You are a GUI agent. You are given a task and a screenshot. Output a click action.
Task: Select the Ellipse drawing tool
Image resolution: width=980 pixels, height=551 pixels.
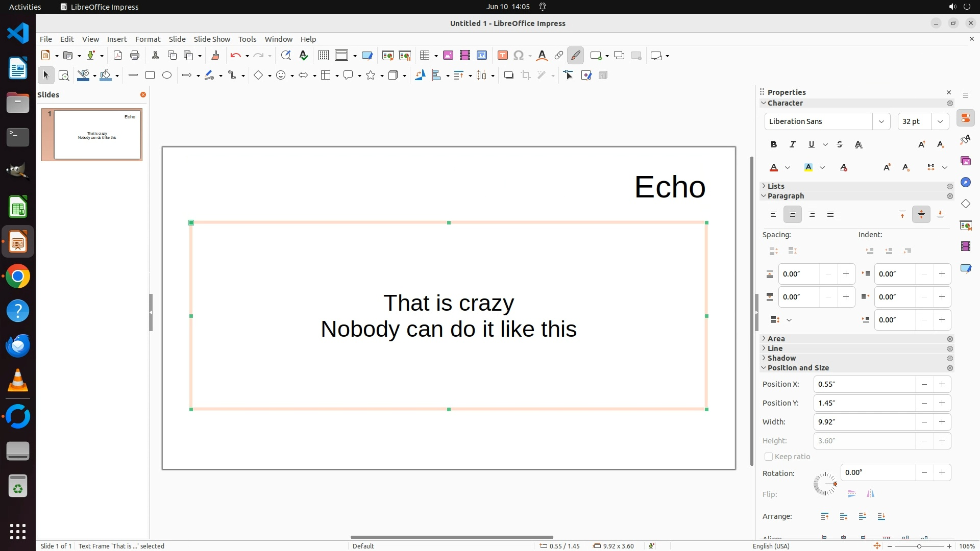(167, 76)
